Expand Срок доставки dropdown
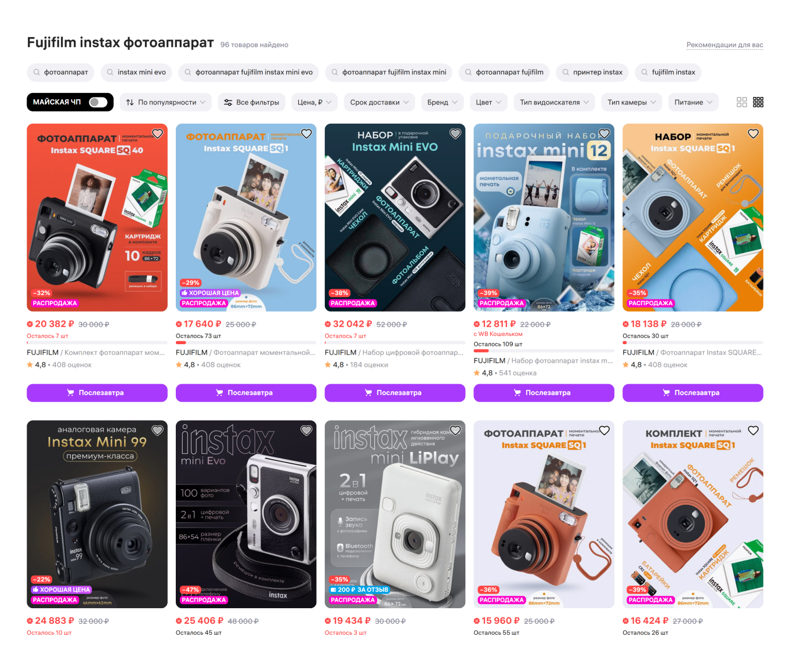Image resolution: width=789 pixels, height=672 pixels. (x=379, y=102)
